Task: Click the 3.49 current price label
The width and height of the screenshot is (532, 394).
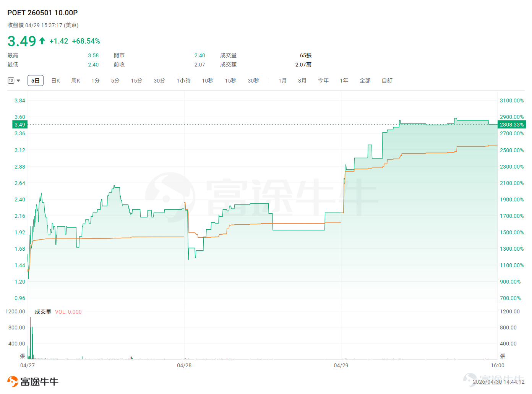Action: [x=20, y=125]
